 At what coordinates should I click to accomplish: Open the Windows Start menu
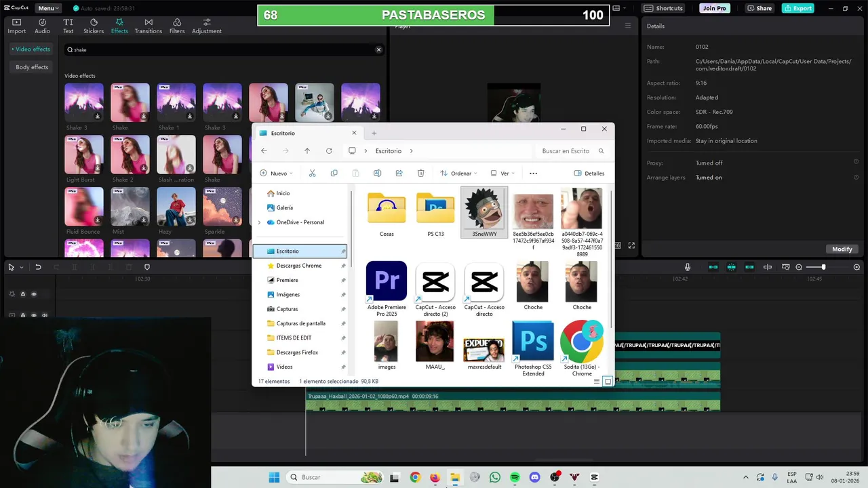[274, 477]
